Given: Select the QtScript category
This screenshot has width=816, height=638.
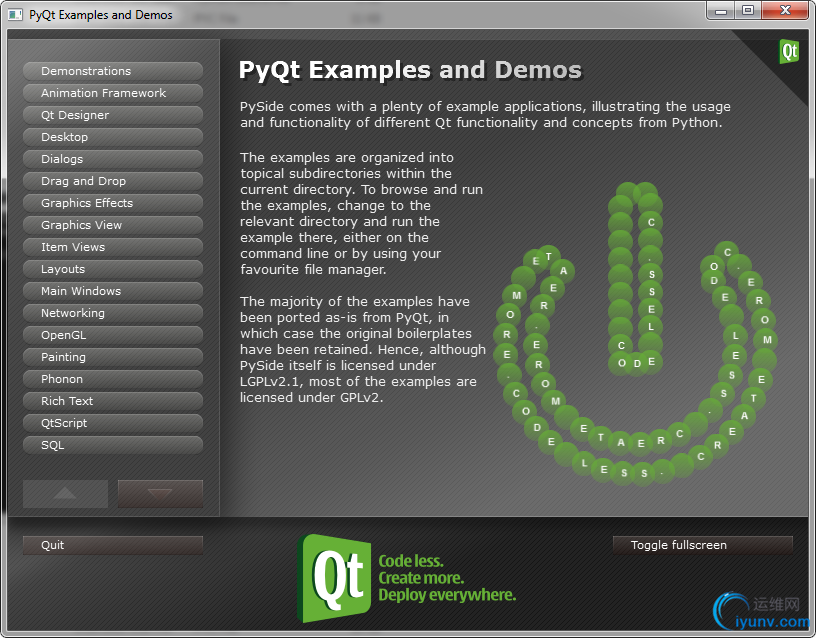Looking at the screenshot, I should click(113, 423).
